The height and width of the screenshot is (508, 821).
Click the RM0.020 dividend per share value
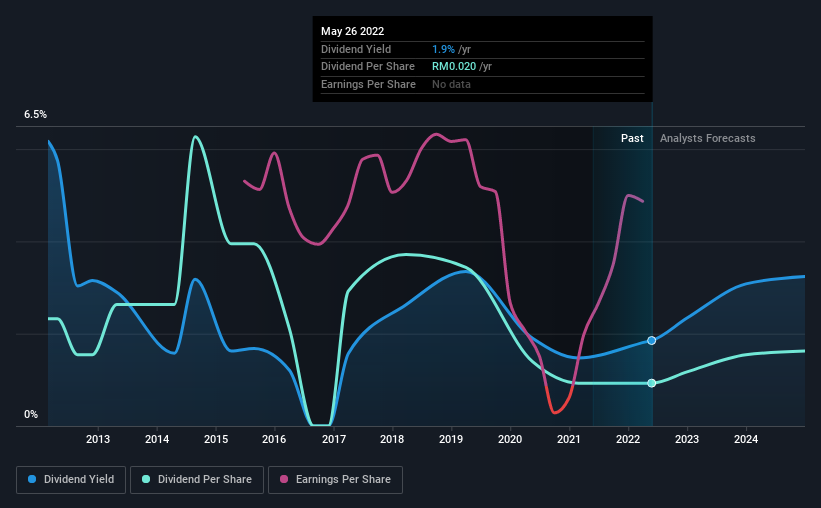pyautogui.click(x=454, y=67)
